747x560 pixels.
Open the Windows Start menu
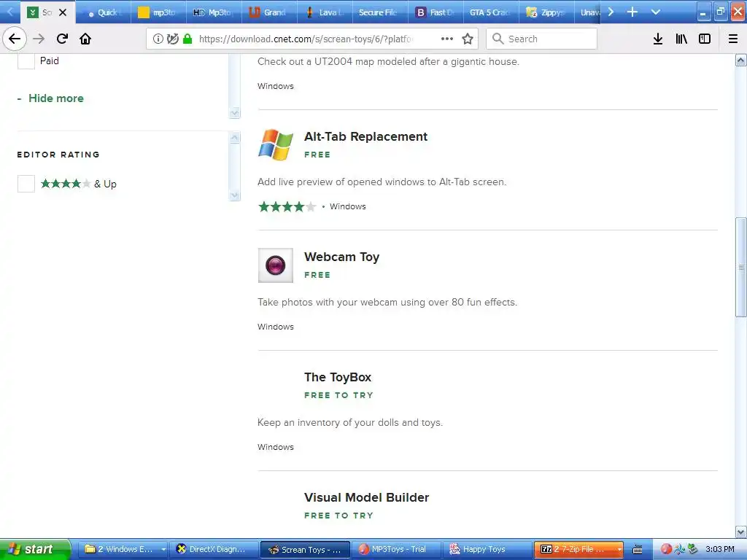(x=35, y=549)
